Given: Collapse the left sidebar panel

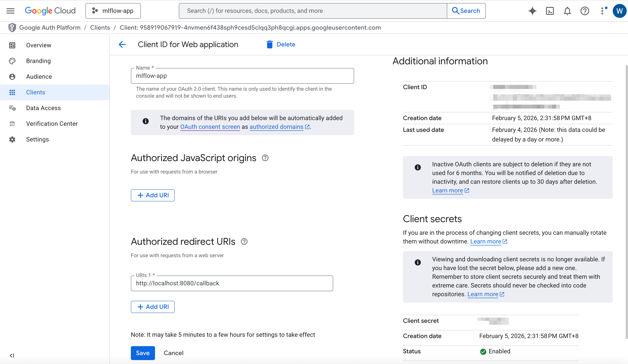Looking at the screenshot, I should click(12, 355).
